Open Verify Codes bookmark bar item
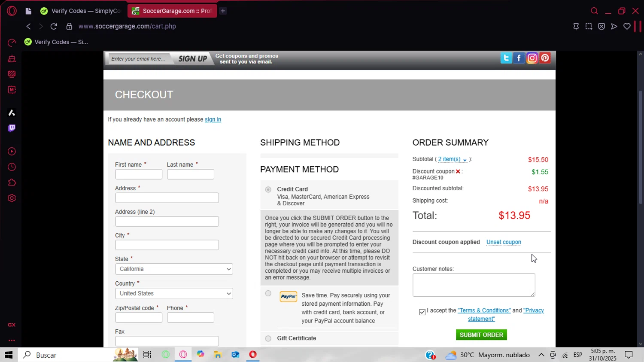 coord(56,42)
